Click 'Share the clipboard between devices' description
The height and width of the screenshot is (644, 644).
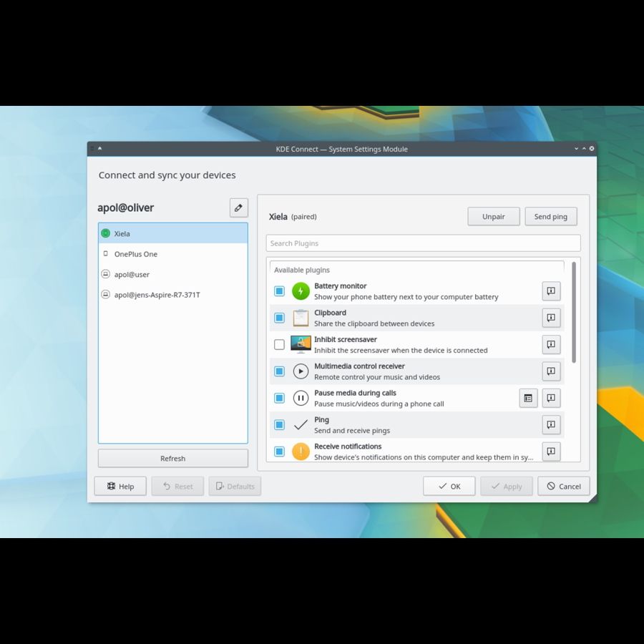374,323
